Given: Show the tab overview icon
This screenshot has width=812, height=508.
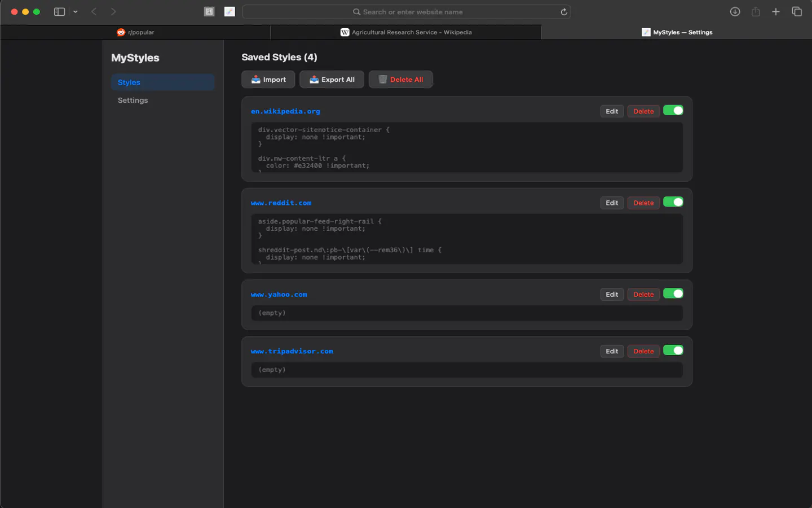Looking at the screenshot, I should pos(797,12).
